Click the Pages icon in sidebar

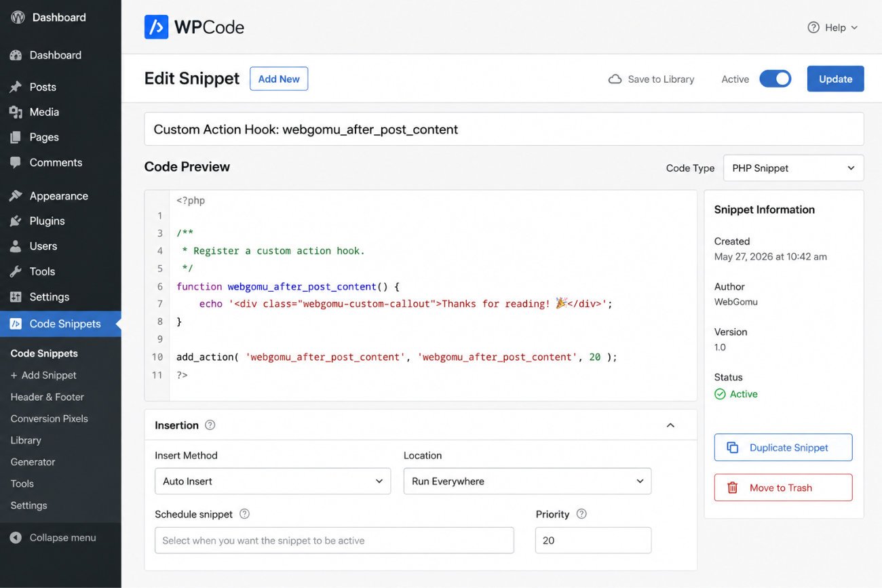coord(16,137)
